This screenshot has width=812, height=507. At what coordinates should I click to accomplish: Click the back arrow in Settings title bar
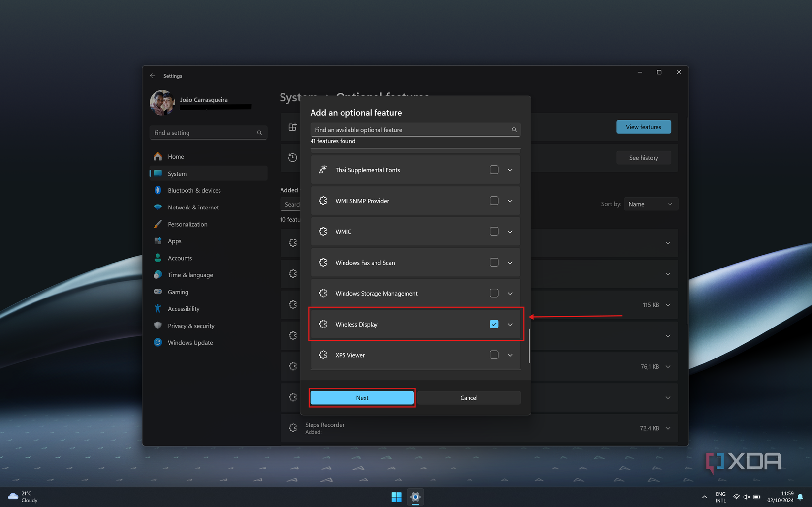153,76
